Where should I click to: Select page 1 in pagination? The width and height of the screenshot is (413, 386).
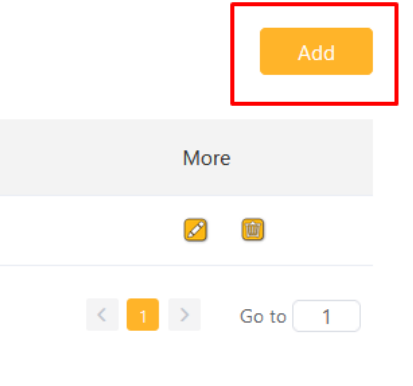tap(143, 314)
